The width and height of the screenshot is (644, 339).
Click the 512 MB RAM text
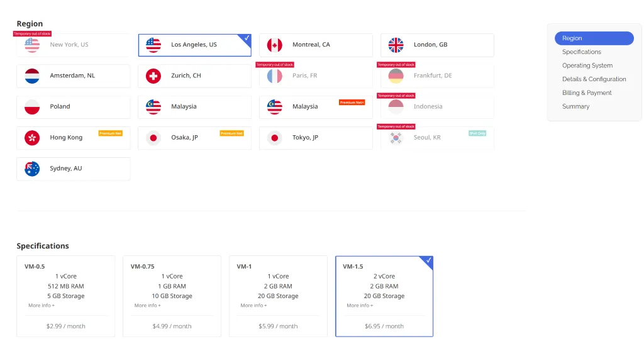point(65,286)
